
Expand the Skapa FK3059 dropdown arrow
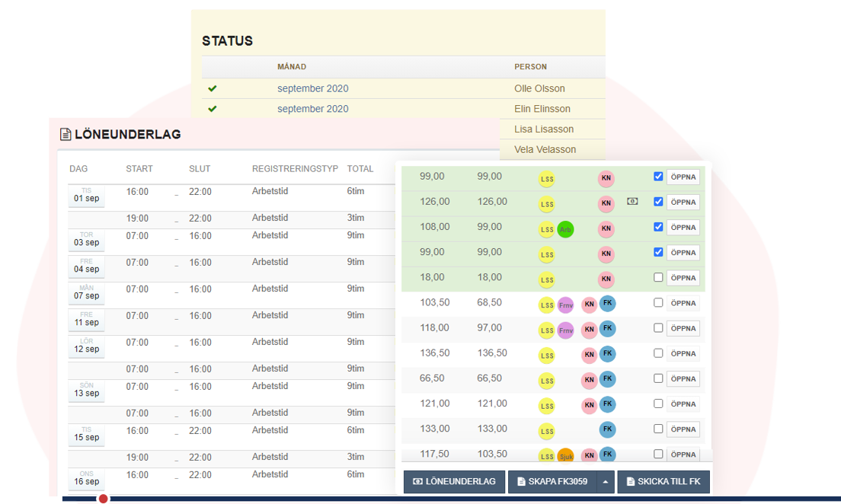[x=606, y=482]
